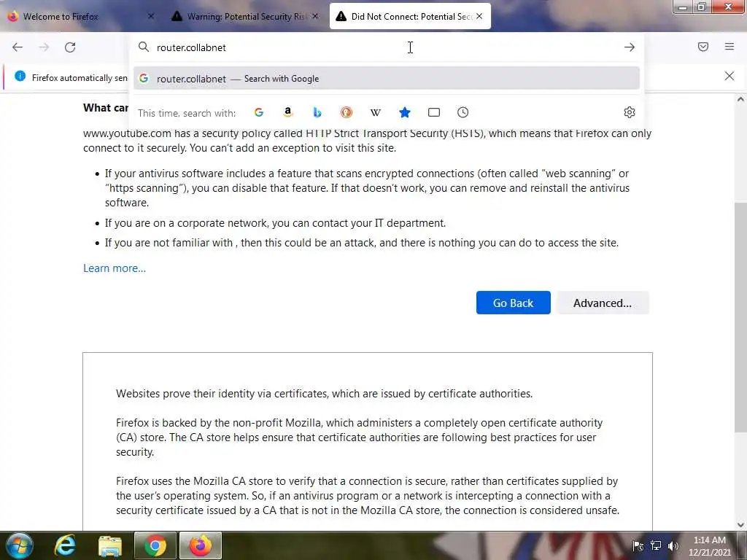Switch to Google Chrome in the taskbar
The width and height of the screenshot is (747, 560).
click(155, 545)
